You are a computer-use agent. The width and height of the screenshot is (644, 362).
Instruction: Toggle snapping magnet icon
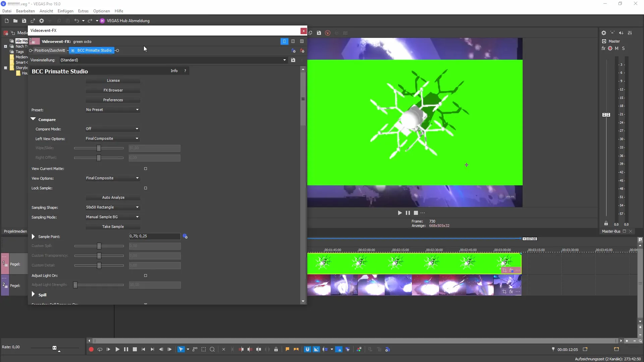[x=308, y=349]
